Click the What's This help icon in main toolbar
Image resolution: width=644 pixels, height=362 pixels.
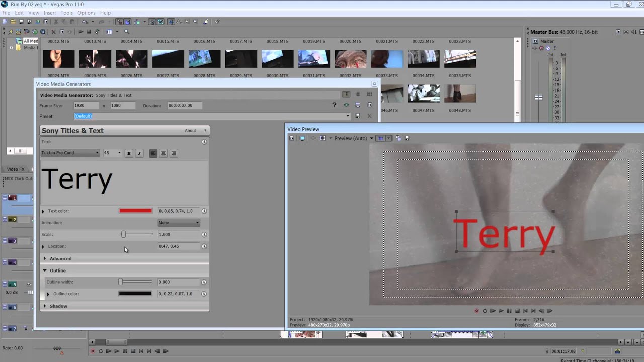[x=217, y=22]
